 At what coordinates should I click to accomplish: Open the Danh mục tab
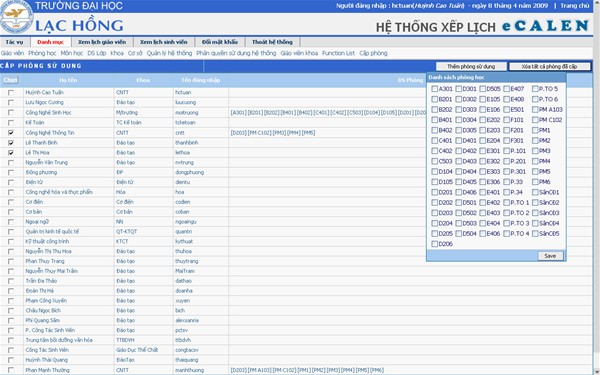[51, 42]
